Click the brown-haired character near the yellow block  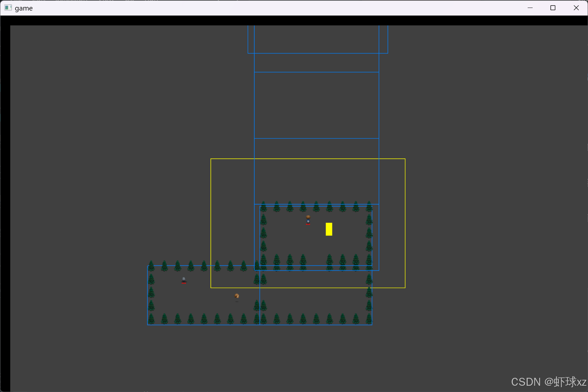point(308,220)
